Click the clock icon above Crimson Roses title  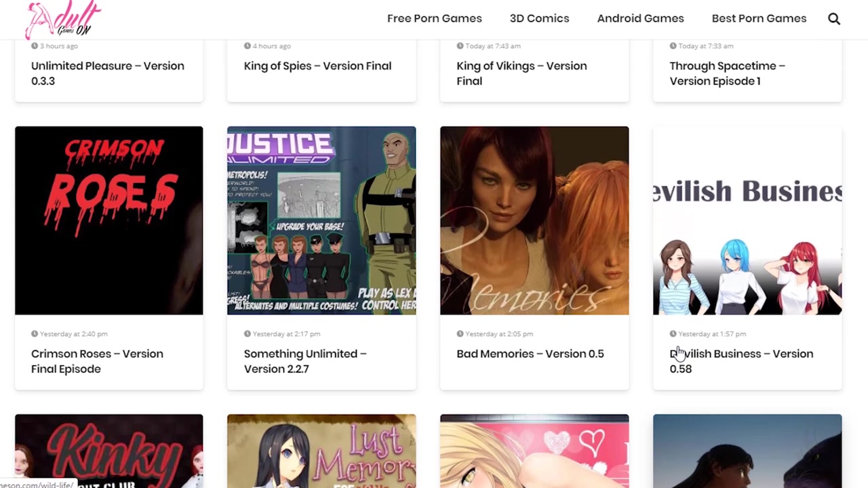pyautogui.click(x=35, y=334)
